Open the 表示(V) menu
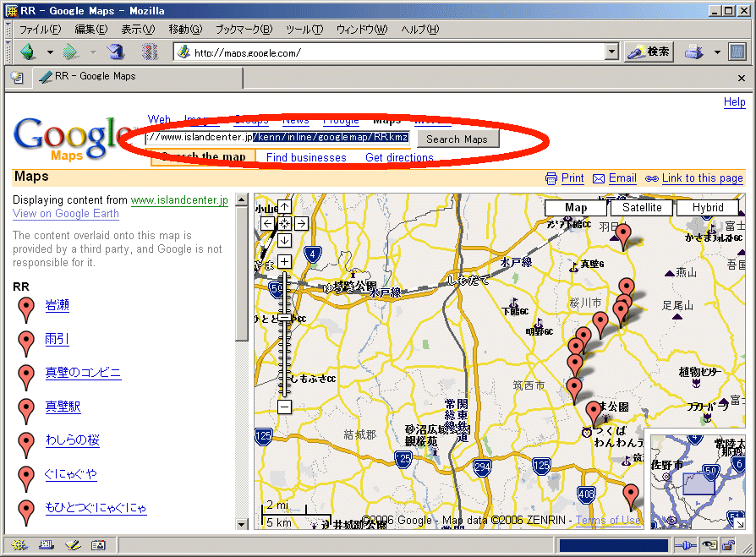This screenshot has width=756, height=557. point(137,30)
